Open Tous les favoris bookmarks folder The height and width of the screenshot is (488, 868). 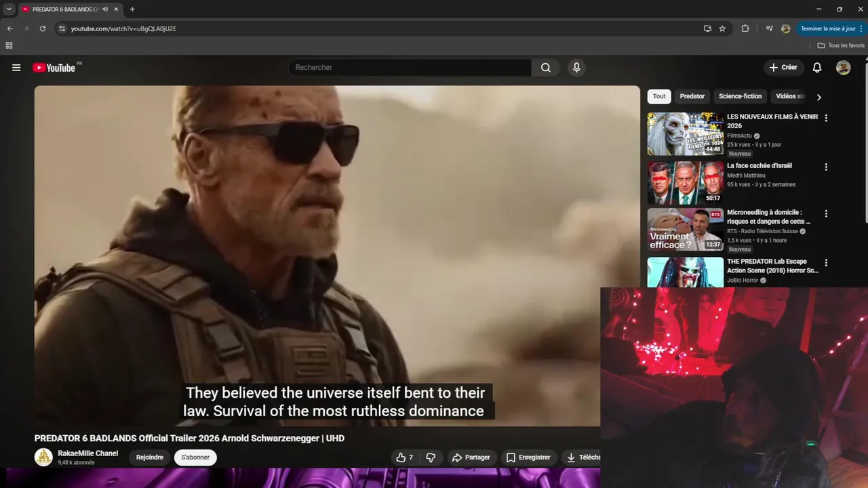(841, 45)
